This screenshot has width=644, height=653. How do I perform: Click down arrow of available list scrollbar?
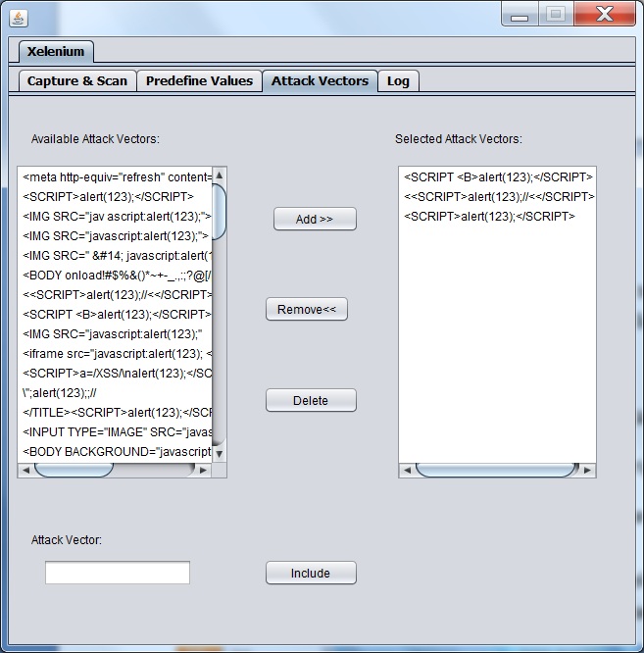[220, 454]
